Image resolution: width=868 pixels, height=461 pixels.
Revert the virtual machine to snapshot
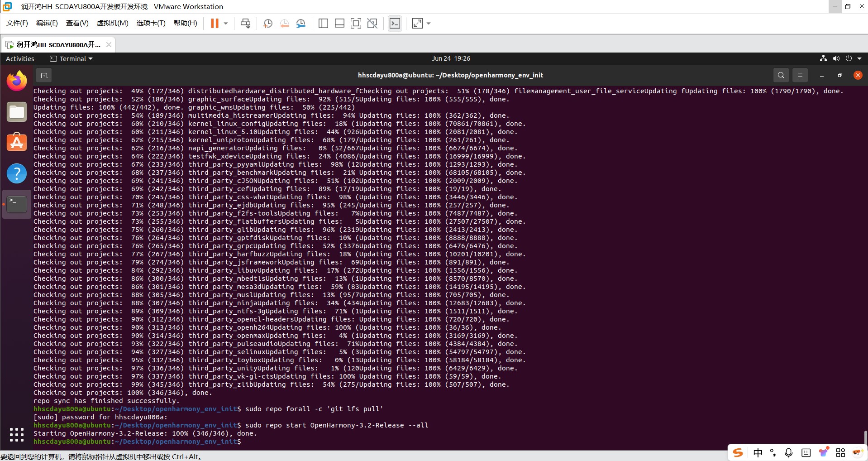coord(284,24)
